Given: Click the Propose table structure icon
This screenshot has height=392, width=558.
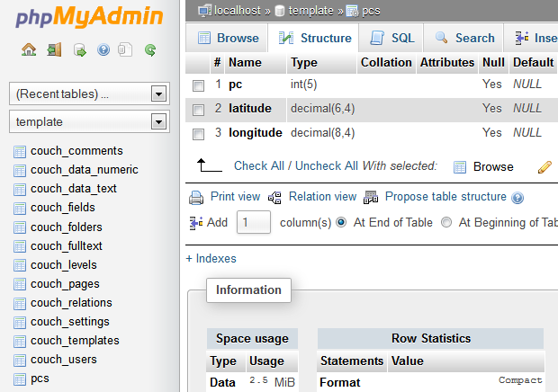Looking at the screenshot, I should 371,198.
